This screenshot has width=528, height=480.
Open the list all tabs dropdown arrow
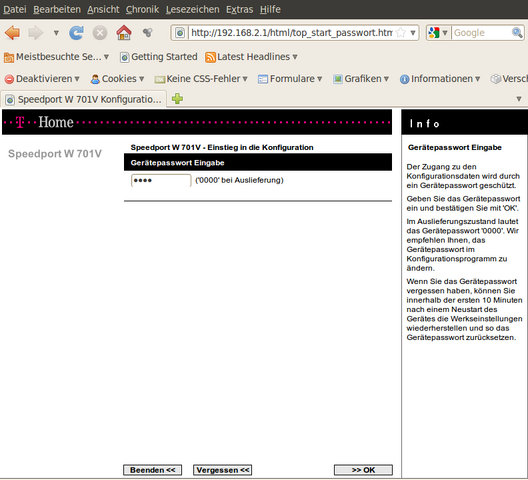(519, 99)
